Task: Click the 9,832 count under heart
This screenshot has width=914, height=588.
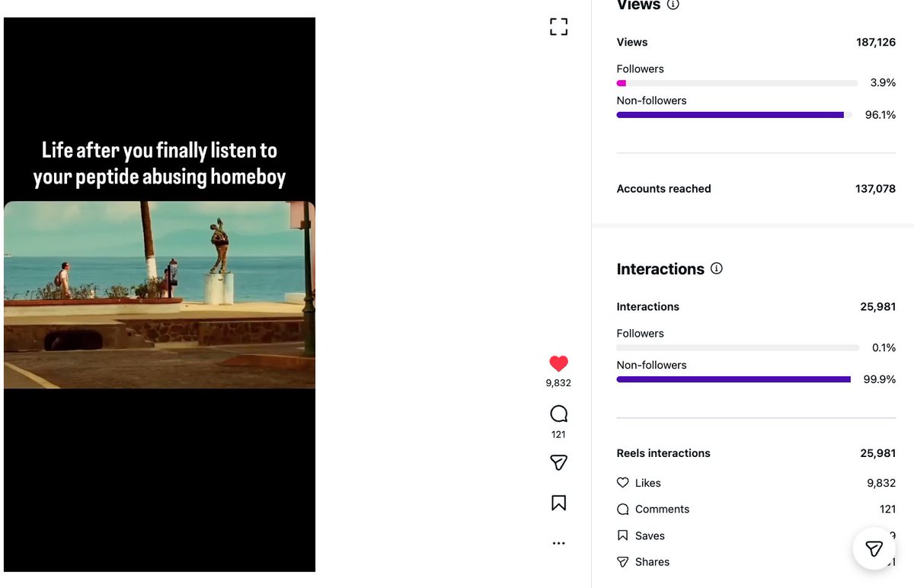Action: [558, 383]
